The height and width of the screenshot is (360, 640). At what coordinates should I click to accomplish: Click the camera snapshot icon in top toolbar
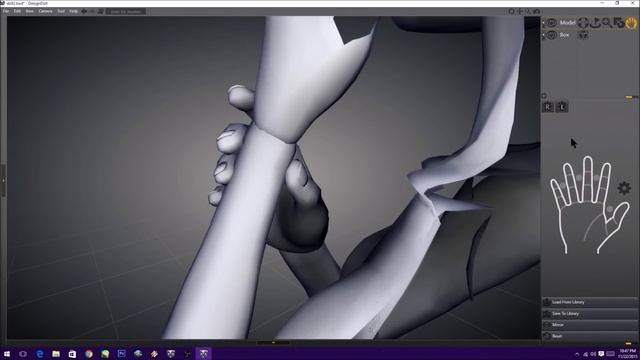536,11
